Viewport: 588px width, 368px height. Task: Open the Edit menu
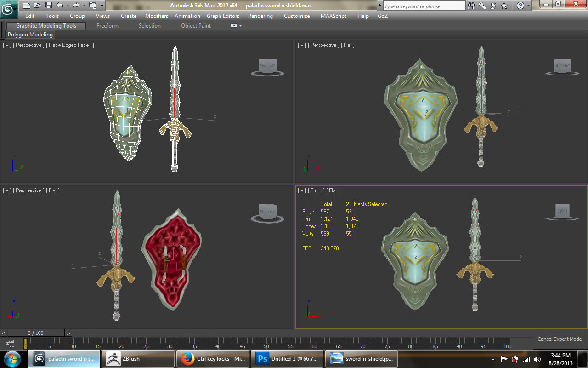point(30,16)
